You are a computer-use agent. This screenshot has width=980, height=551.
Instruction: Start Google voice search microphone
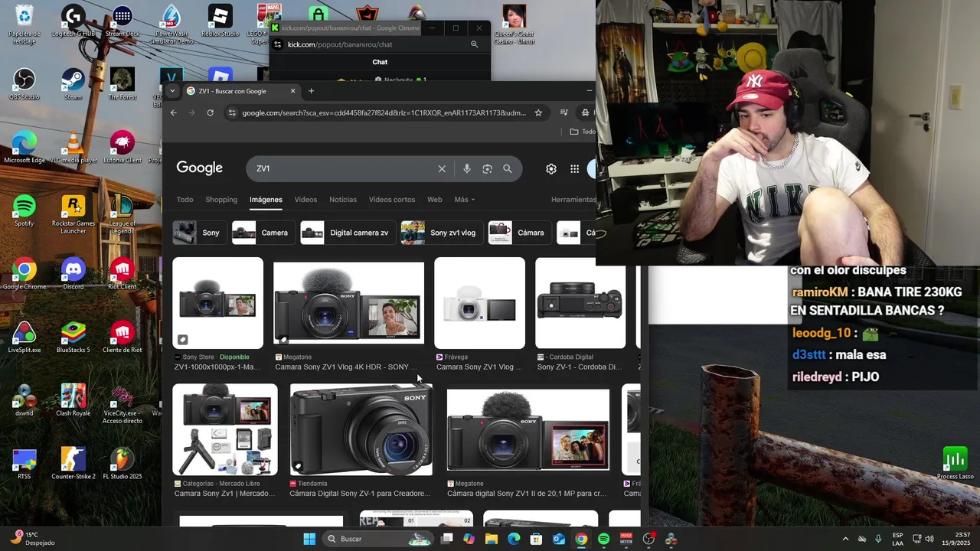pos(466,169)
